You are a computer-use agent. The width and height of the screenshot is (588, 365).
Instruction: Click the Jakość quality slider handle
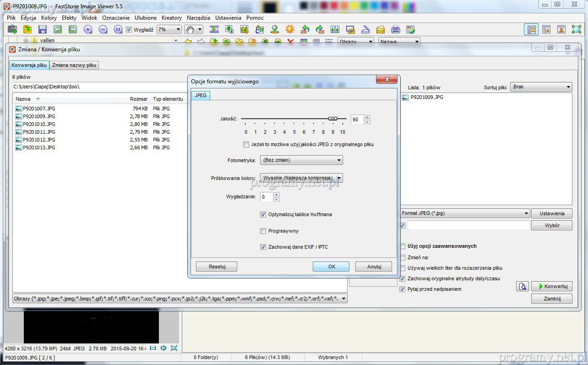click(x=333, y=119)
